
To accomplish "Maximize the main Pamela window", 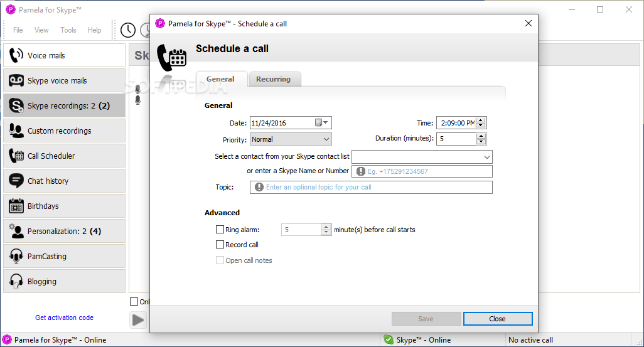I will point(600,9).
